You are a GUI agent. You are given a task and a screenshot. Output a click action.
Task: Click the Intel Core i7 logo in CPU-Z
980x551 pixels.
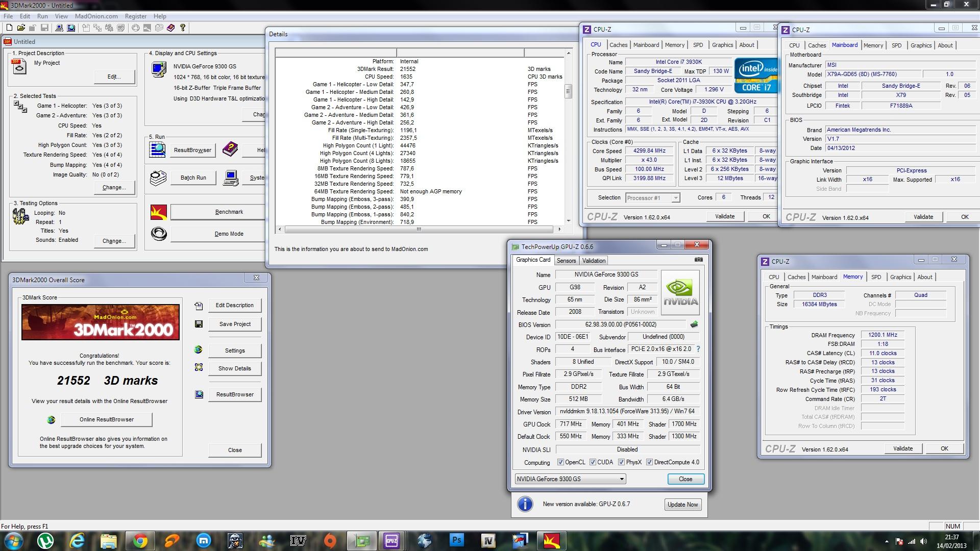click(x=756, y=76)
